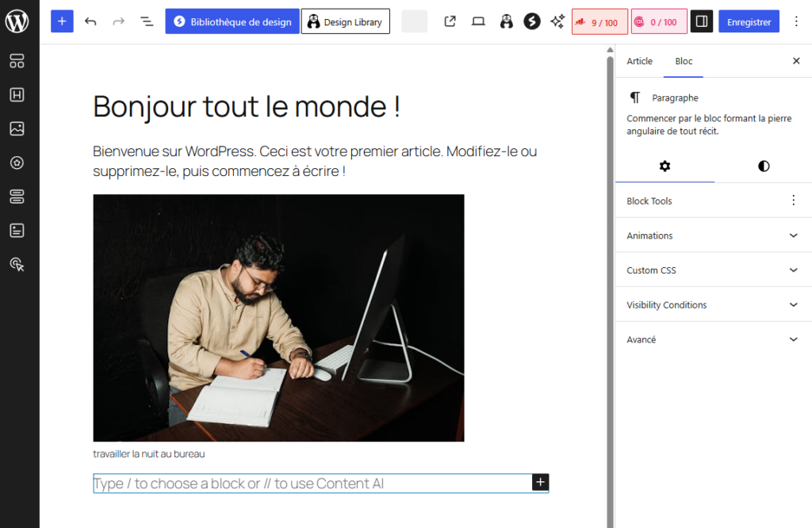Open the block styles half-circle tab

coord(764,166)
